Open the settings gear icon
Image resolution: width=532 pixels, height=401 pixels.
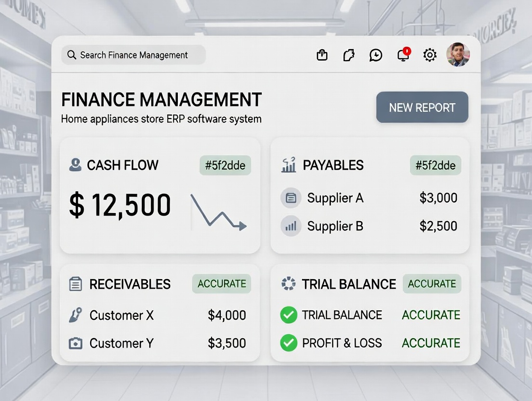click(429, 55)
